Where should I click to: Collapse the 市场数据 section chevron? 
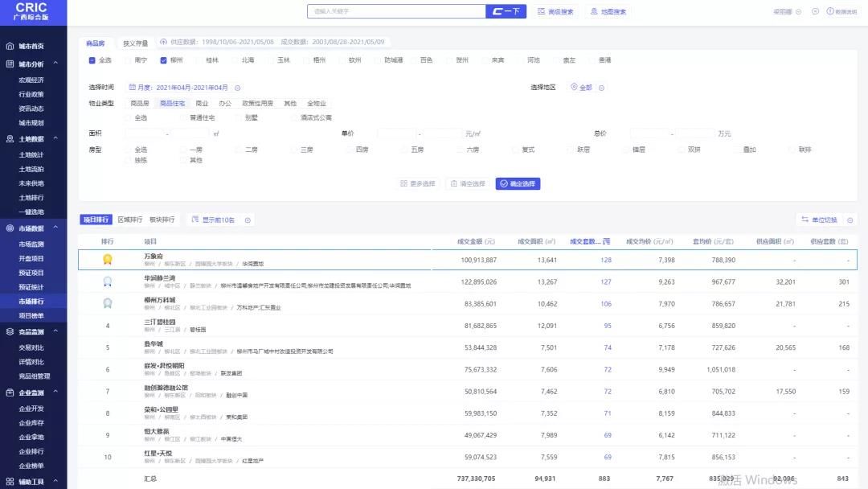coord(56,228)
